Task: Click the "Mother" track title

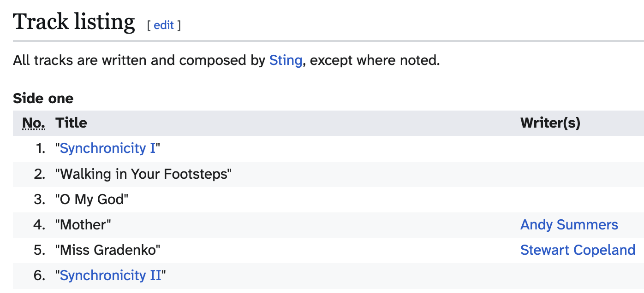Action: 83,225
